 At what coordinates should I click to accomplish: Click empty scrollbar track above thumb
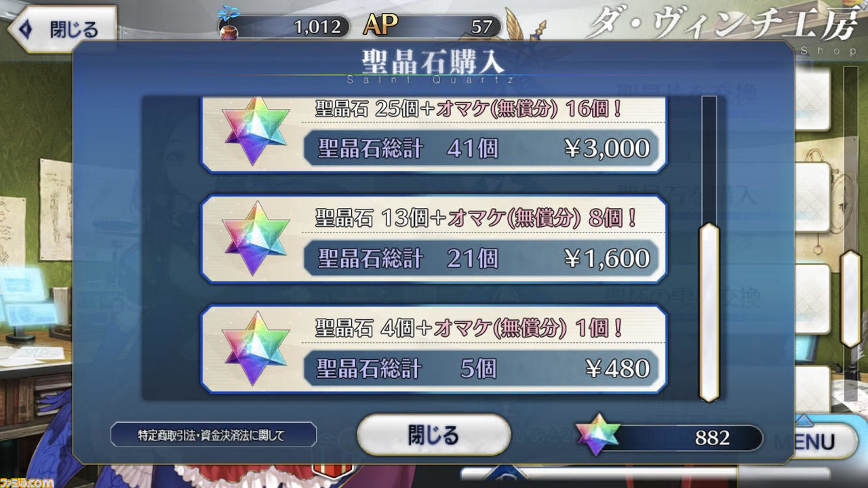click(x=709, y=159)
